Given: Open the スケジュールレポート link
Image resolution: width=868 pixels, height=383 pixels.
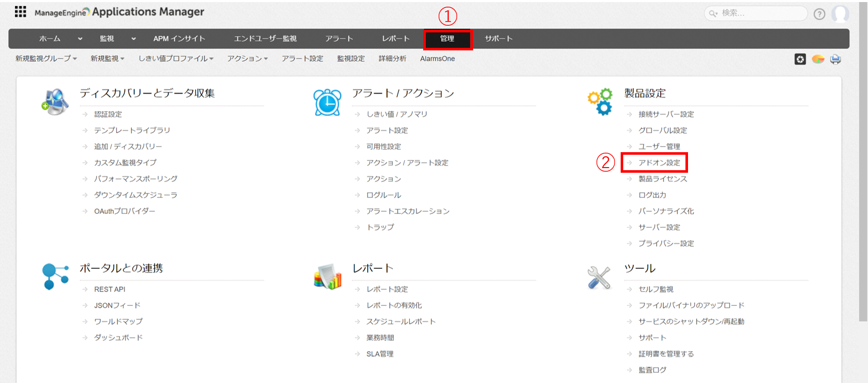Looking at the screenshot, I should [x=401, y=321].
